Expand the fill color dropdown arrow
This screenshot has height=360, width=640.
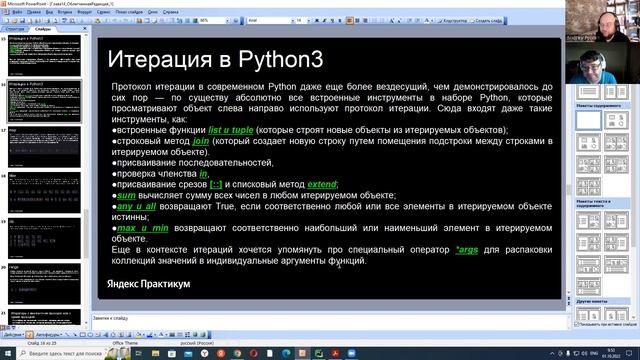point(144,335)
